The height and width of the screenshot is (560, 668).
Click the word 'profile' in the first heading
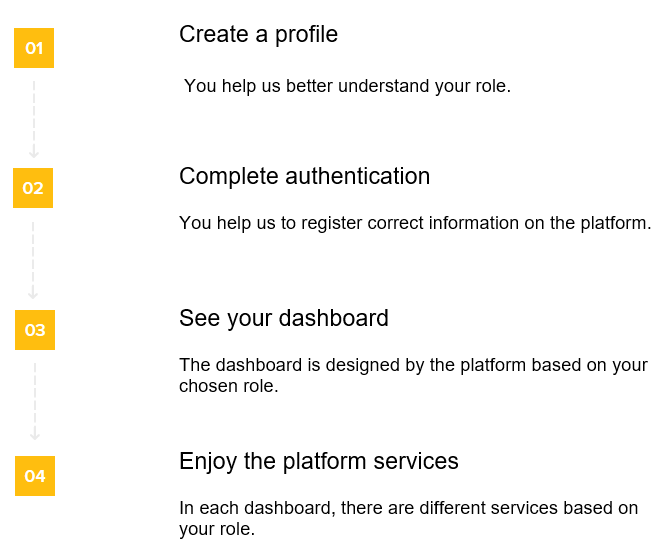click(305, 35)
